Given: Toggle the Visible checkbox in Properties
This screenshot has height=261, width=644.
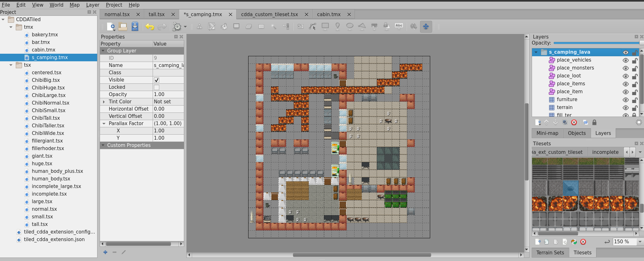Looking at the screenshot, I should tap(156, 80).
